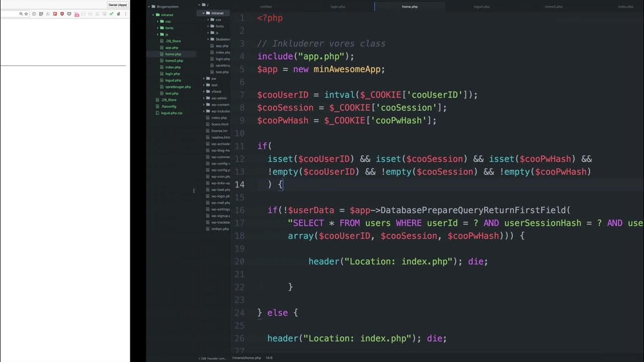Open opretbruger.php from the file tree
Screen dimensions: 644x362
(178, 86)
